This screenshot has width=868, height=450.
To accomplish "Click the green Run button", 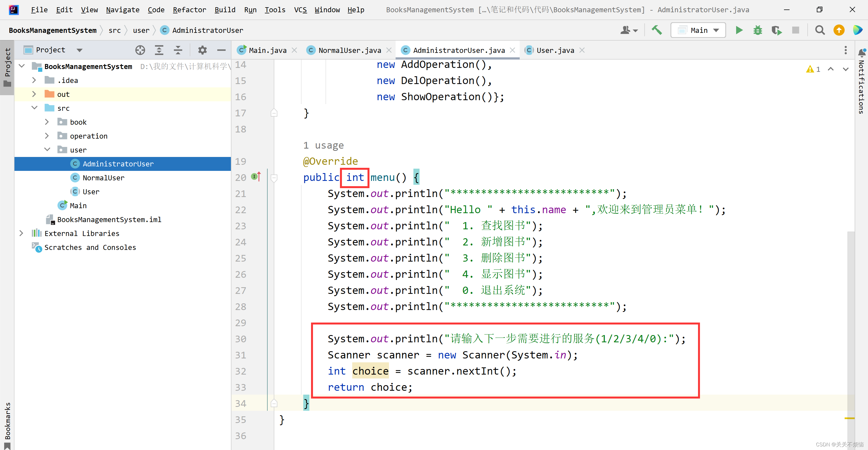I will click(x=739, y=30).
